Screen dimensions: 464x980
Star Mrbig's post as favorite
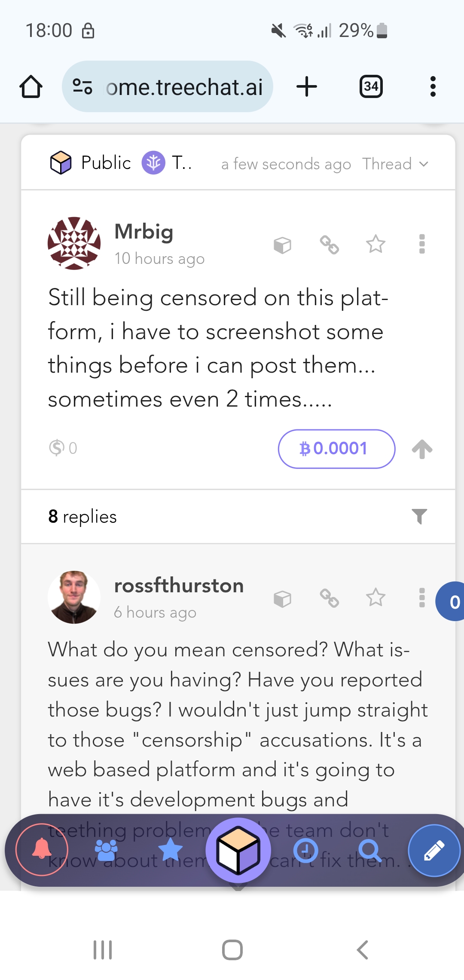(376, 244)
